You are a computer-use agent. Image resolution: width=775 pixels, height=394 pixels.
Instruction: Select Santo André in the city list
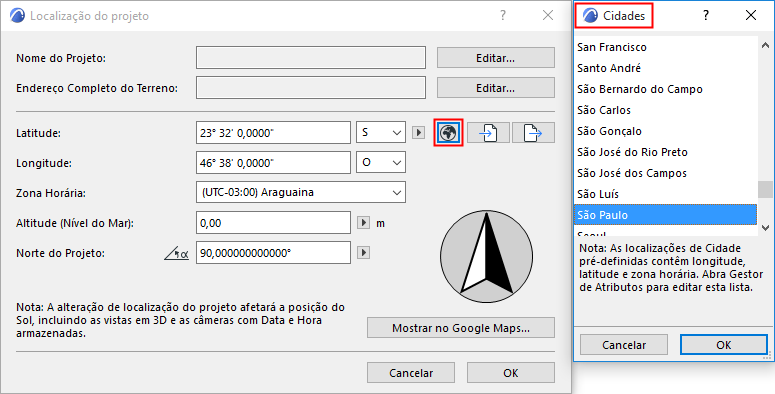click(665, 68)
